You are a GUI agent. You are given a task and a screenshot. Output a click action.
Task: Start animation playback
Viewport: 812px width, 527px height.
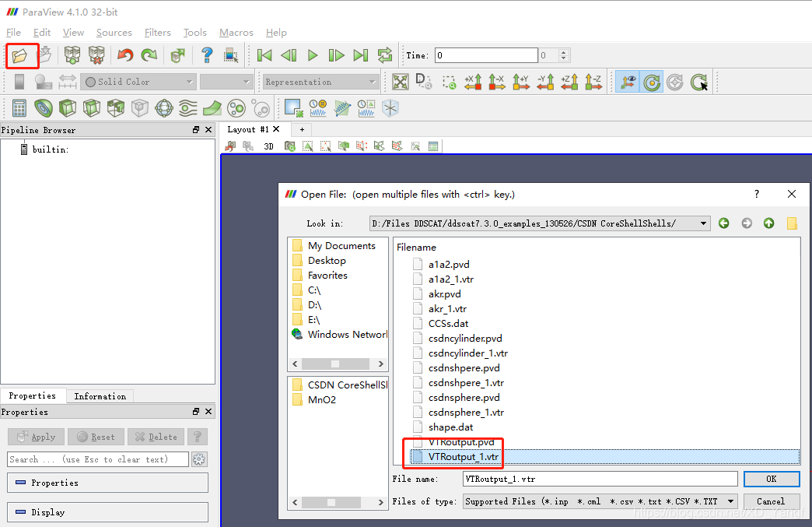pos(312,55)
